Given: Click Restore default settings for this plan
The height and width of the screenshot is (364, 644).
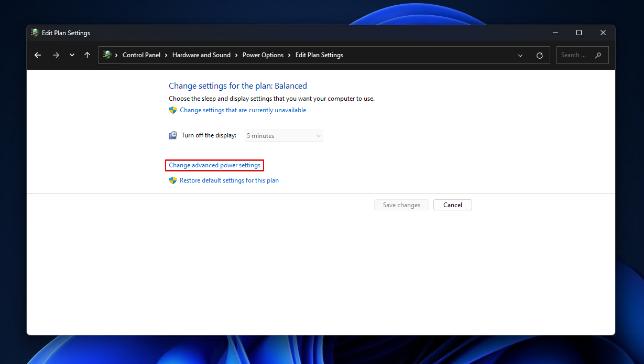Looking at the screenshot, I should (x=229, y=180).
